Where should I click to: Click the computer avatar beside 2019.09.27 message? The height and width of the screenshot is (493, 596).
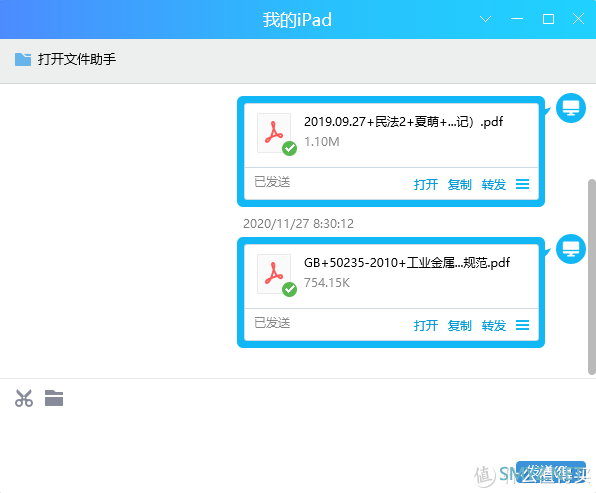coord(571,108)
